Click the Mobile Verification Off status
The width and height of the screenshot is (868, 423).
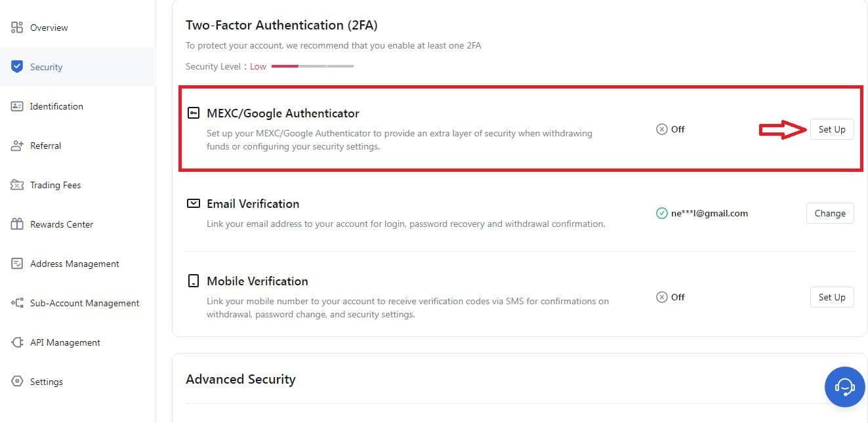[x=671, y=297]
